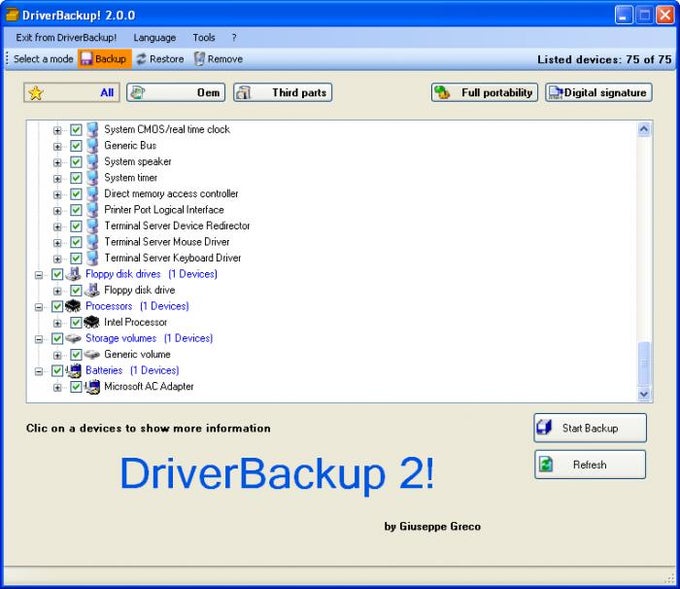The height and width of the screenshot is (589, 680).
Task: Click the System timer device icon
Action: pos(92,178)
